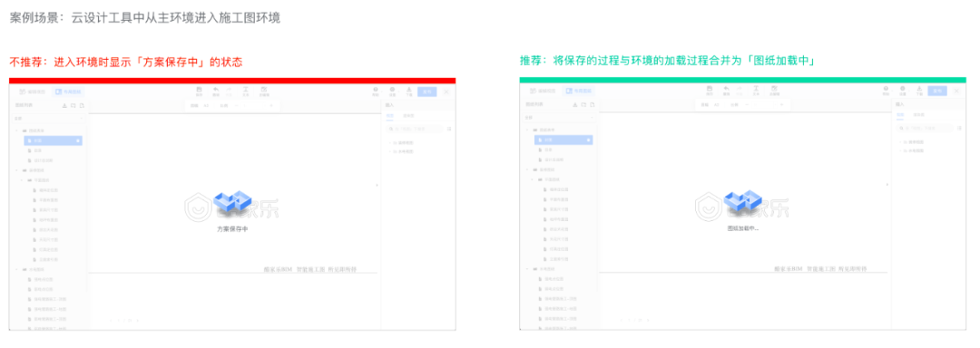This screenshot has width=980, height=348.
Task: Switch to the first view tab in right screenshot
Action: click(x=544, y=91)
